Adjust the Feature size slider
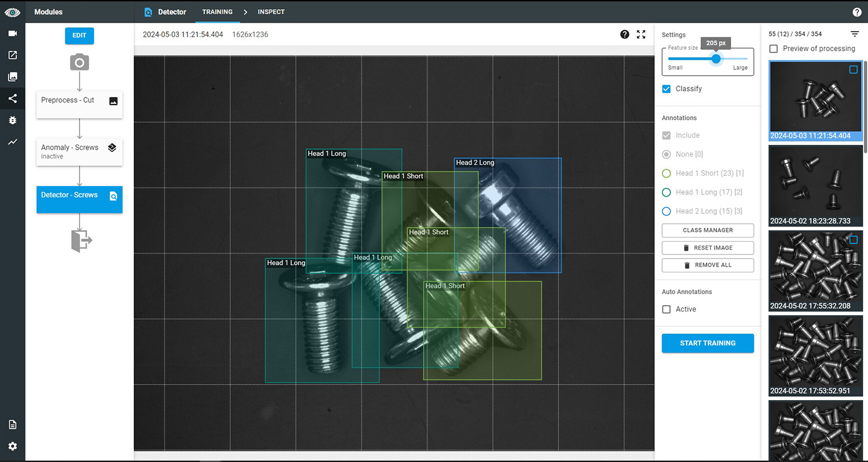 716,58
